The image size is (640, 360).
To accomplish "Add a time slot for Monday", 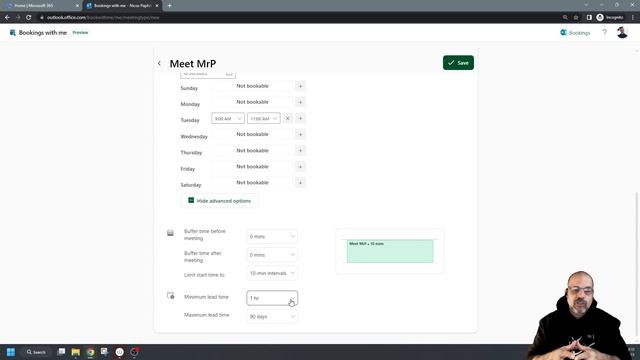I will 300,102.
